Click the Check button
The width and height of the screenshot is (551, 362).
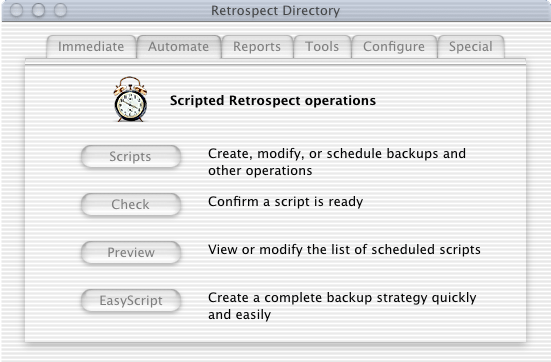pyautogui.click(x=131, y=204)
